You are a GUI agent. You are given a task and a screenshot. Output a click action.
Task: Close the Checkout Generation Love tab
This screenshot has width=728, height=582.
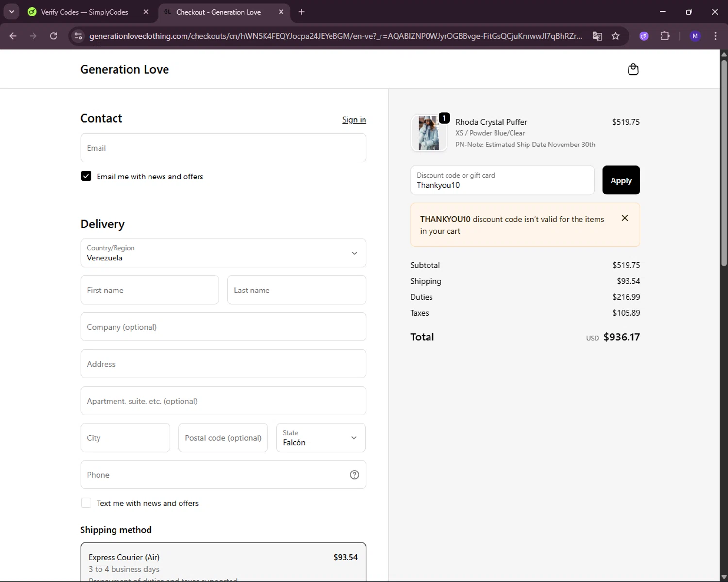(281, 12)
